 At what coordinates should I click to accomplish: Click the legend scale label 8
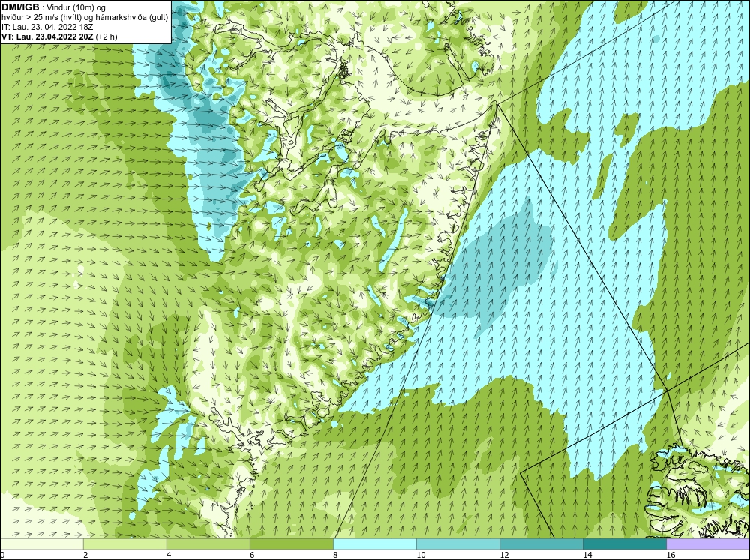pyautogui.click(x=335, y=555)
